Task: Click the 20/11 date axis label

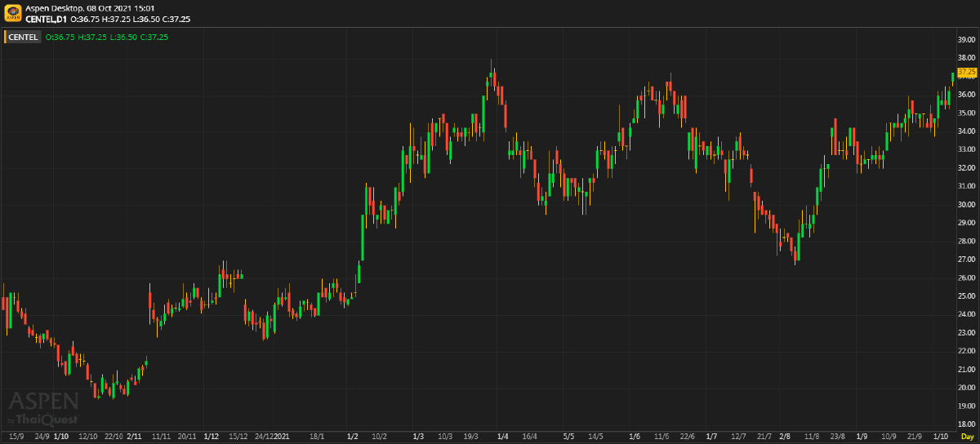Action: pos(186,437)
